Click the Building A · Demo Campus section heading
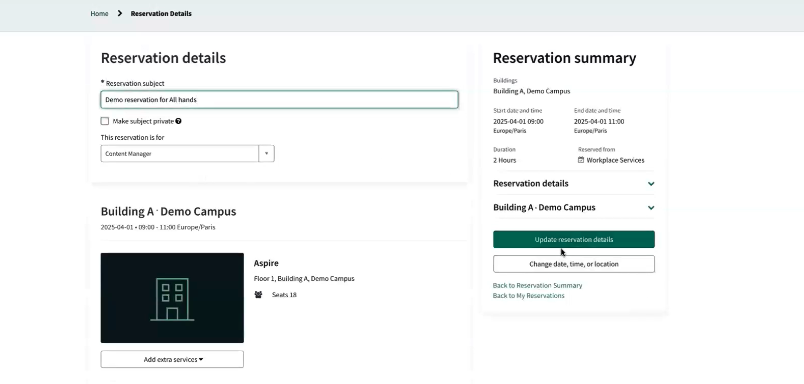The image size is (804, 384). [x=168, y=212]
